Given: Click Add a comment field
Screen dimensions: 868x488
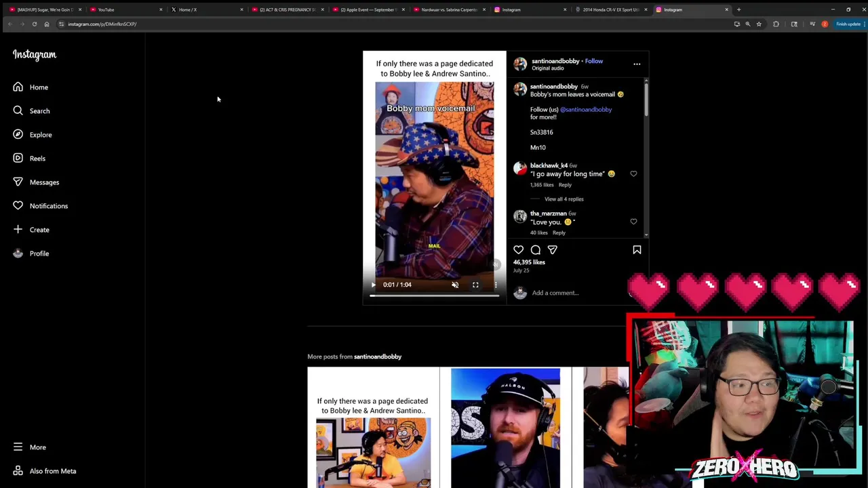Looking at the screenshot, I should pyautogui.click(x=555, y=293).
